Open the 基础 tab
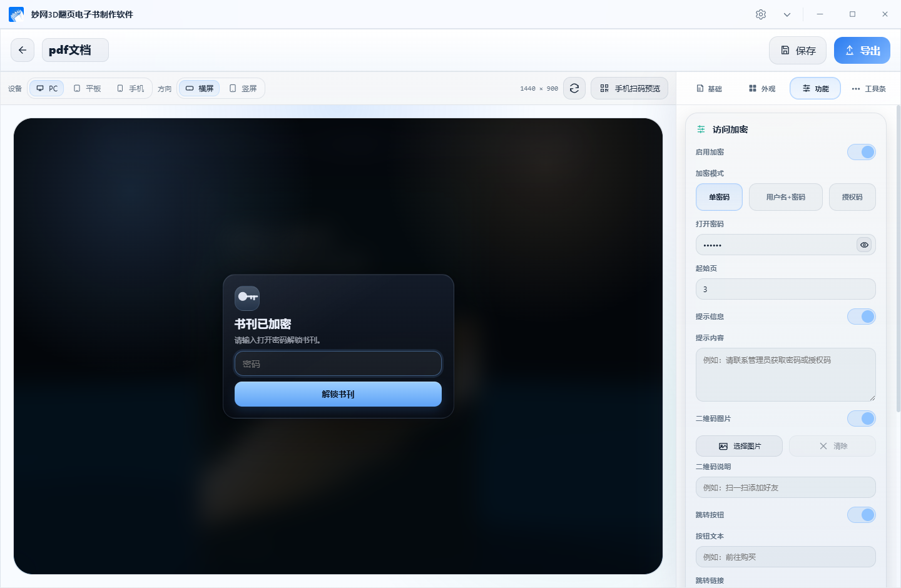 (x=709, y=89)
